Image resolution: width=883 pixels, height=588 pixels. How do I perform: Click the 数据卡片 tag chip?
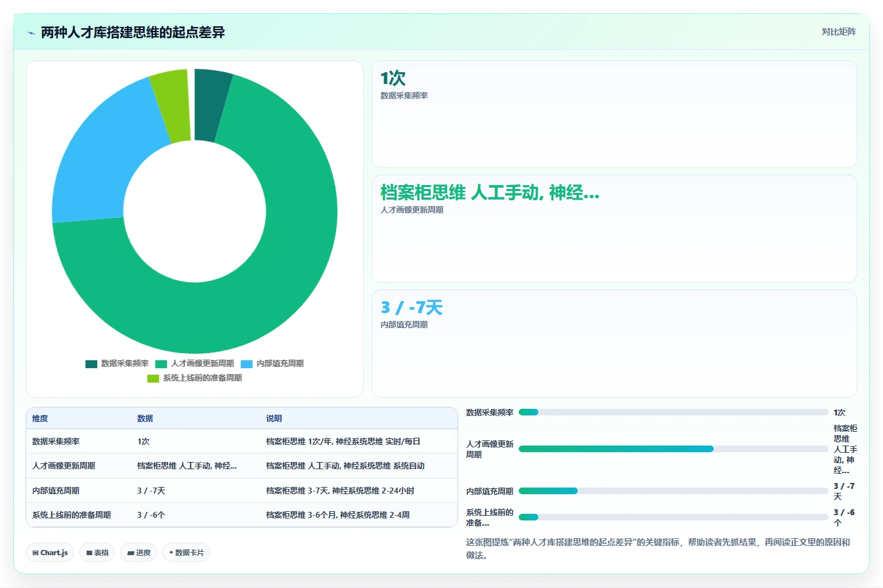coord(186,553)
